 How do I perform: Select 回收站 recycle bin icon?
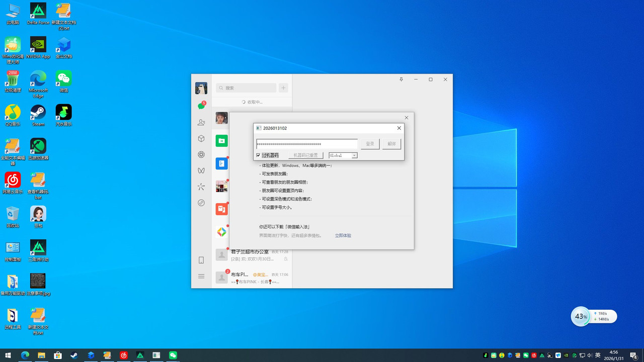click(13, 217)
